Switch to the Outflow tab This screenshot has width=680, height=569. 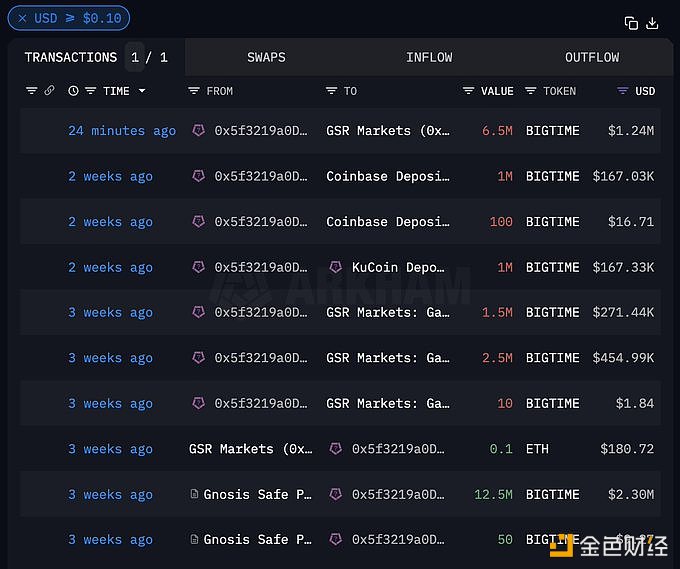pos(592,57)
